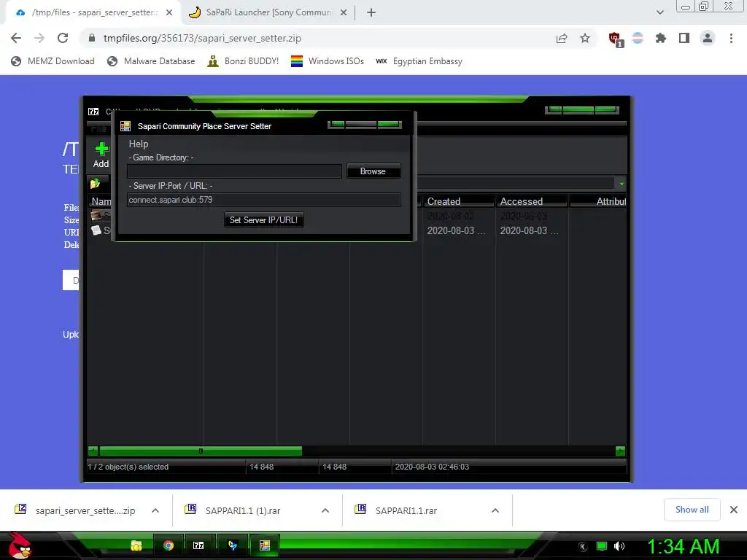Click the horizontal scrollbar thumb in 7-Zip
Screen dimensions: 747x560
[x=201, y=451]
